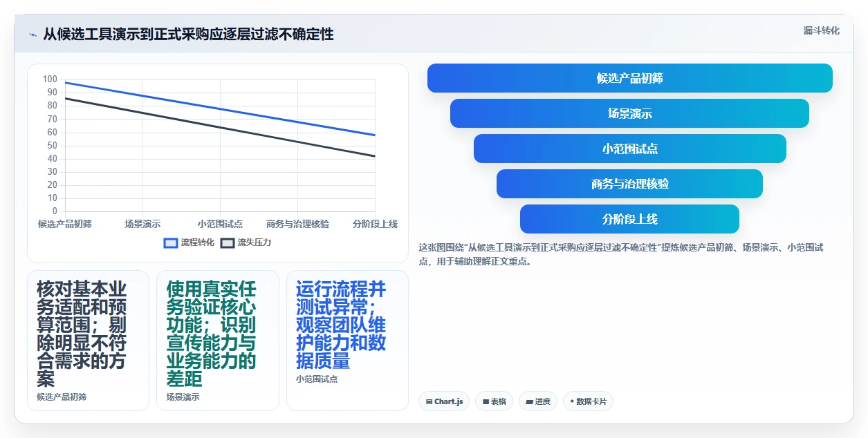
Task: Select the 场景演示 funnel stage
Action: 630,113
